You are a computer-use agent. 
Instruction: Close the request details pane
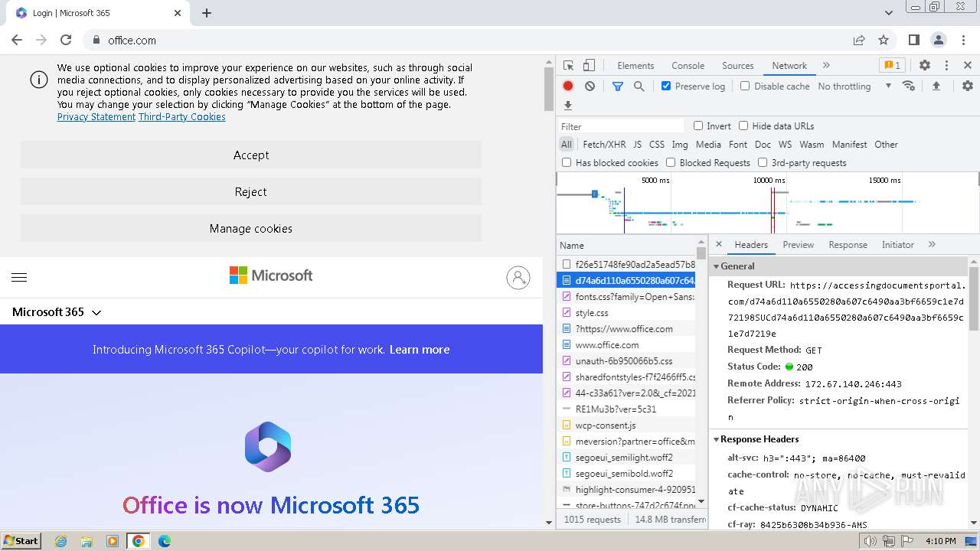(x=719, y=245)
